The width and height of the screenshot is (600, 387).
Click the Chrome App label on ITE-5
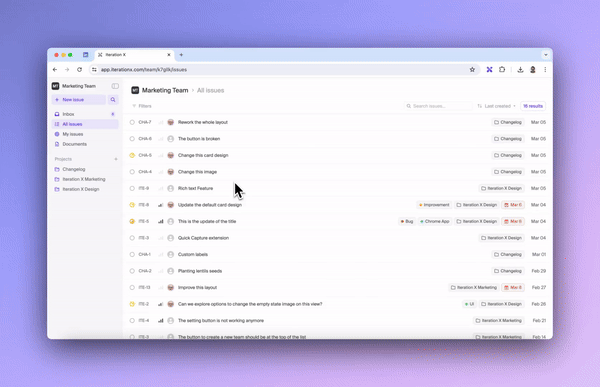coord(435,221)
